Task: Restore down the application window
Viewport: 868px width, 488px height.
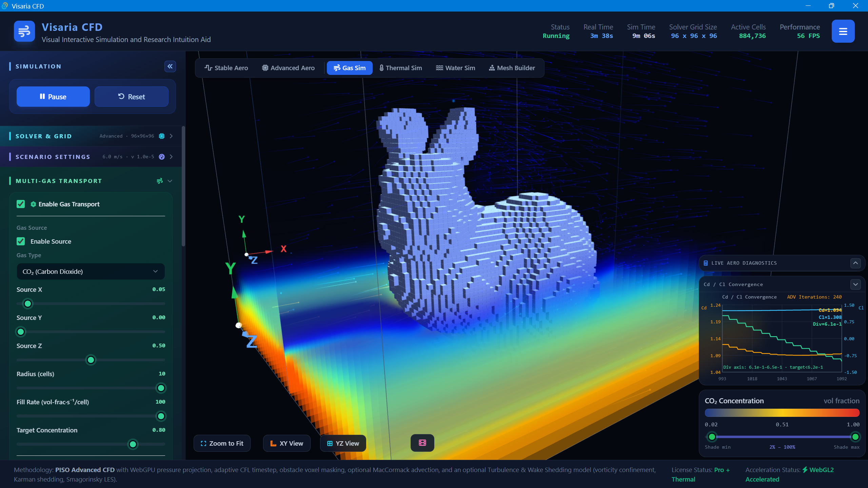Action: point(831,6)
